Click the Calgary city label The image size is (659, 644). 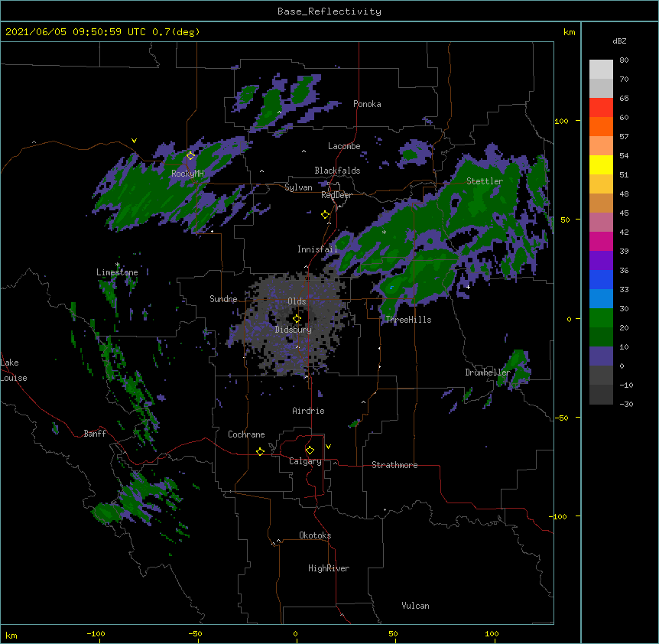[306, 461]
